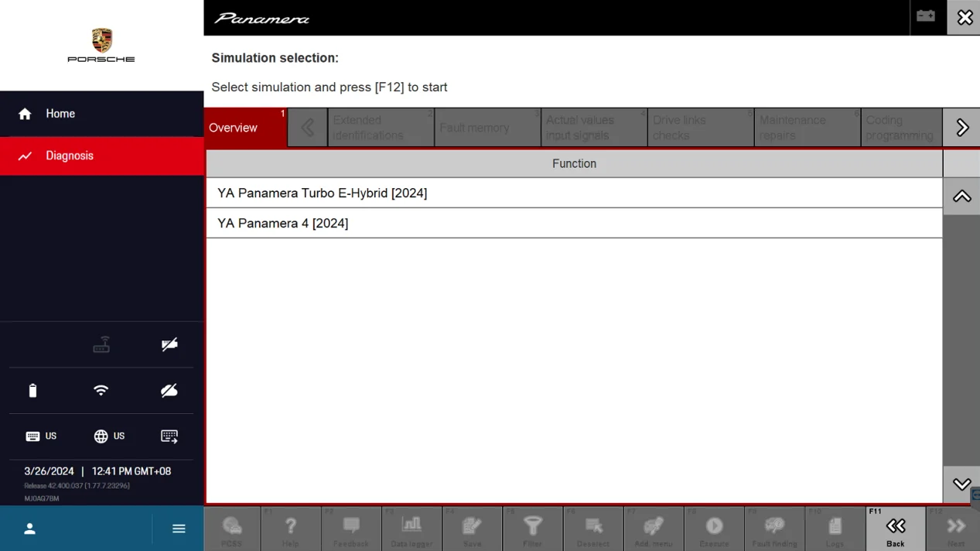This screenshot has width=980, height=551.
Task: Select YA Panamera Turbo E-Hybrid [2024]
Action: 574,193
